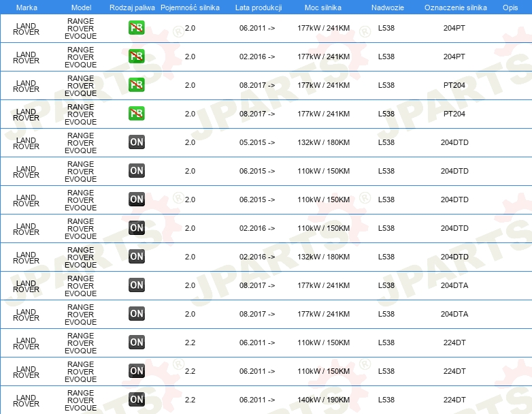Click the Nadwozie column header
This screenshot has width=532, height=414.
388,7
